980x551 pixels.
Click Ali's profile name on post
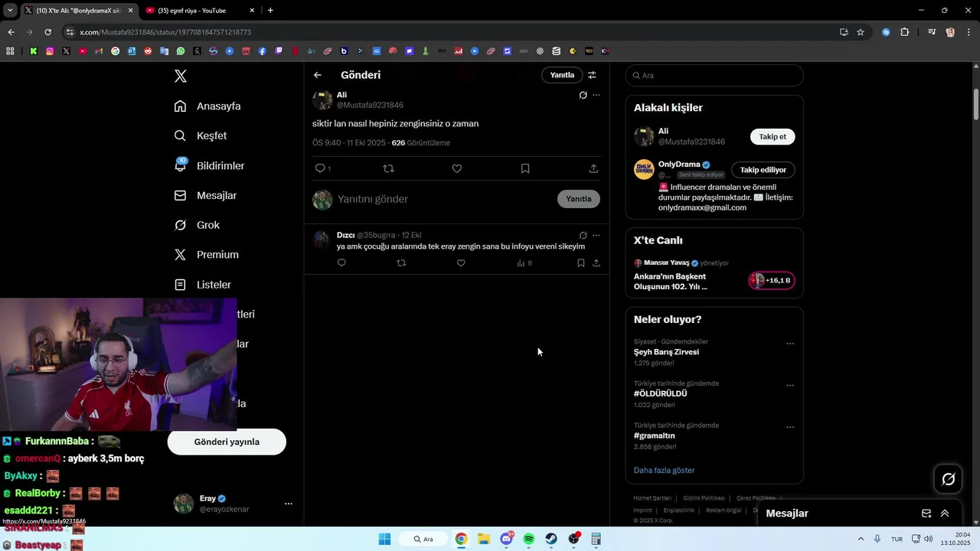click(342, 95)
